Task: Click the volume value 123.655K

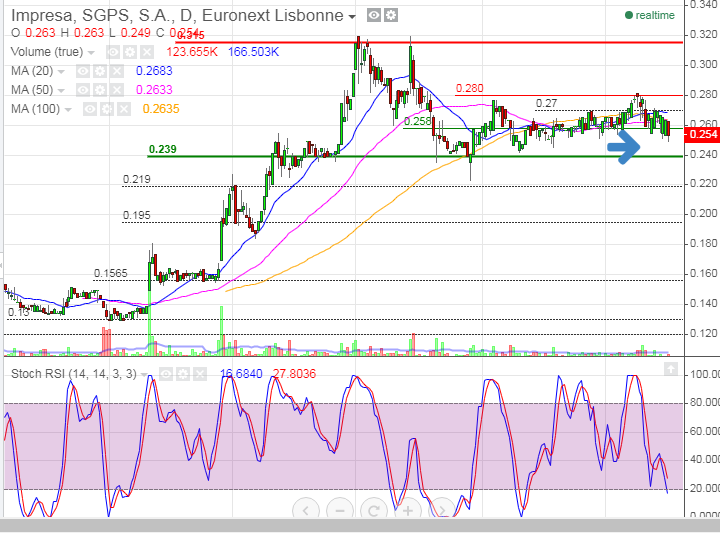Action: click(192, 52)
